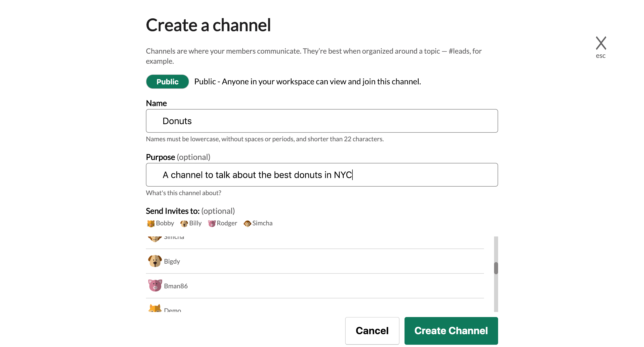
Task: Click Billy's dog avatar in invites
Action: (x=184, y=223)
